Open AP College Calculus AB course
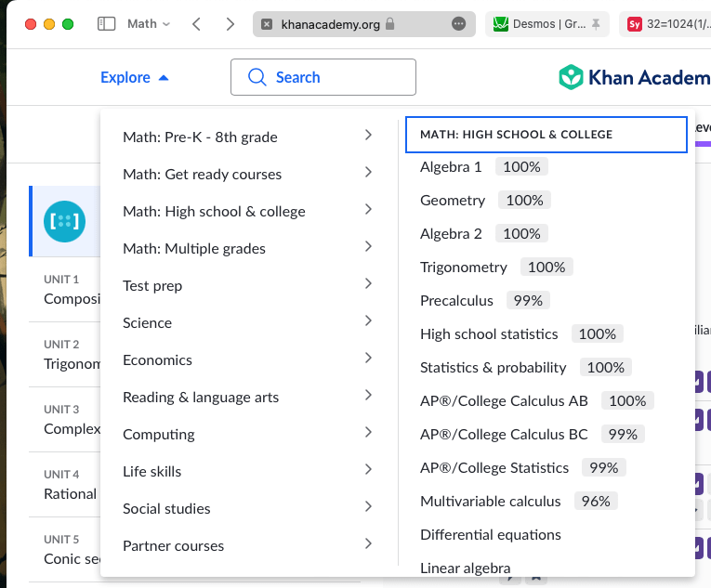This screenshot has width=711, height=588. (504, 400)
